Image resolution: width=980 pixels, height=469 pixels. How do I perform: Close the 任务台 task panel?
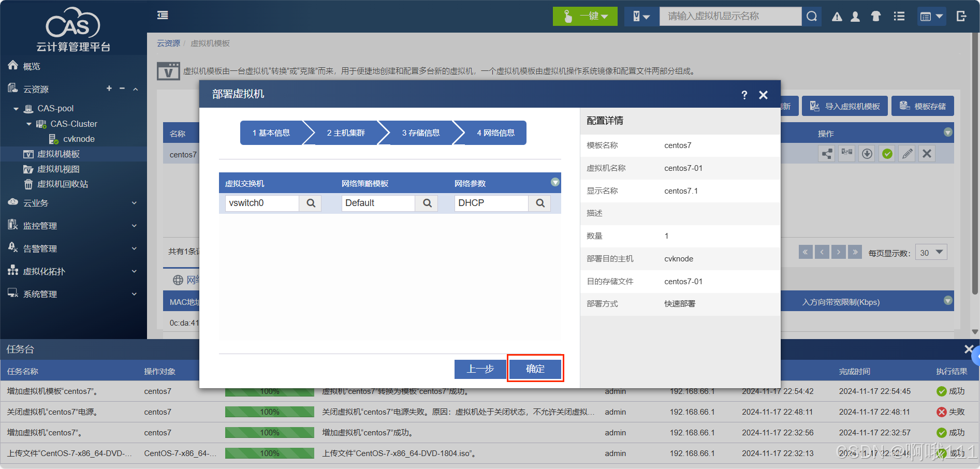coord(969,349)
